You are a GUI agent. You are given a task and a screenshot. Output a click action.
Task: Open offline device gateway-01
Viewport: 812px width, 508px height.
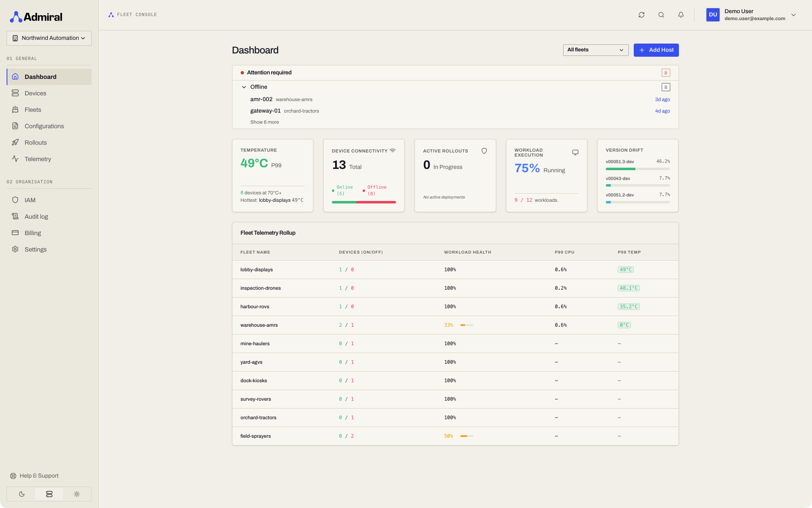tap(265, 111)
